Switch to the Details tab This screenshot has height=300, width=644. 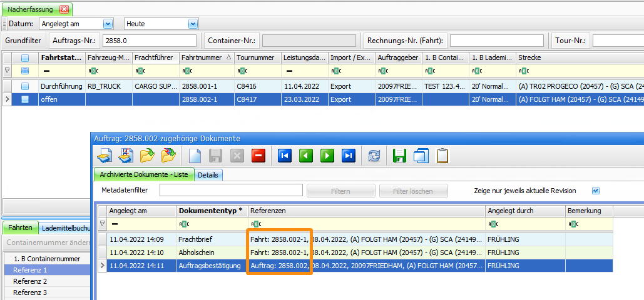coord(208,175)
